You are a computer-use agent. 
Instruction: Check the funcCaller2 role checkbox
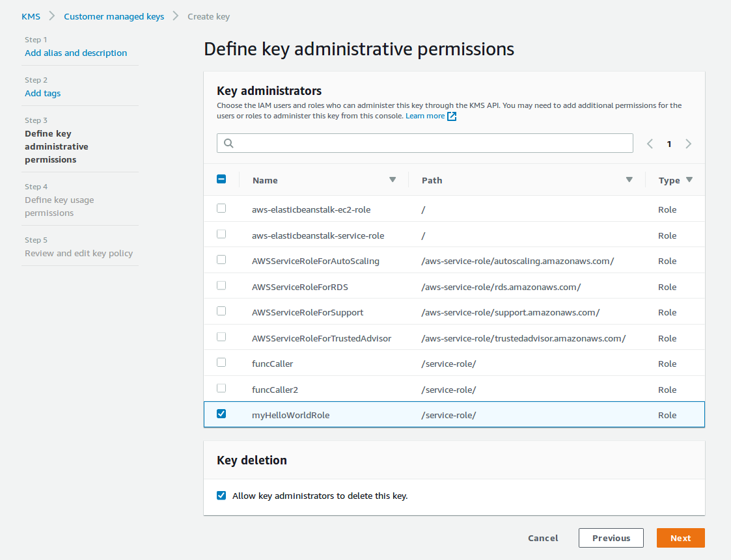click(x=221, y=388)
